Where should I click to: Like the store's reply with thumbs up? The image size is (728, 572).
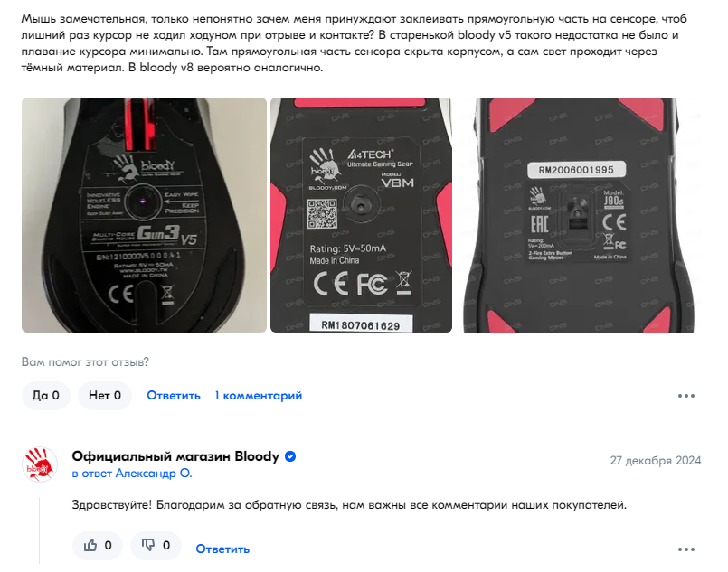(x=98, y=546)
